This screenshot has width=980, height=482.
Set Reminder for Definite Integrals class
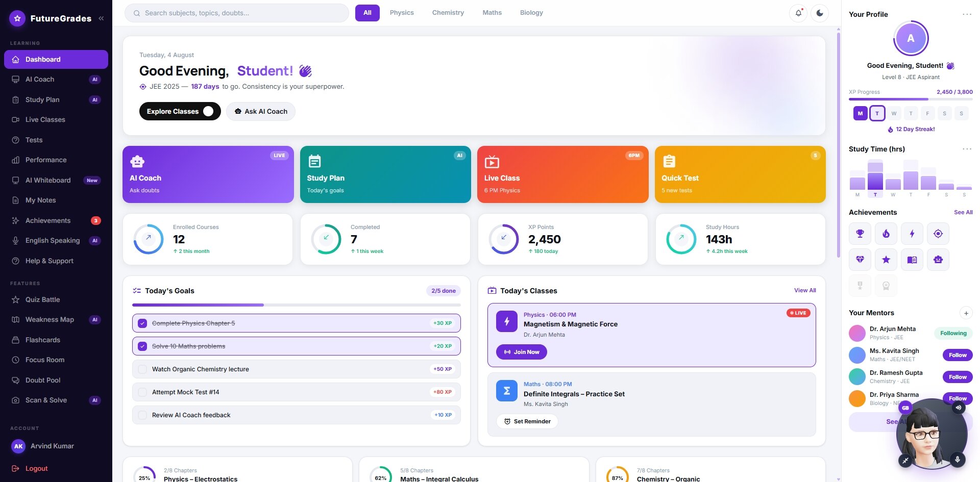tap(527, 421)
